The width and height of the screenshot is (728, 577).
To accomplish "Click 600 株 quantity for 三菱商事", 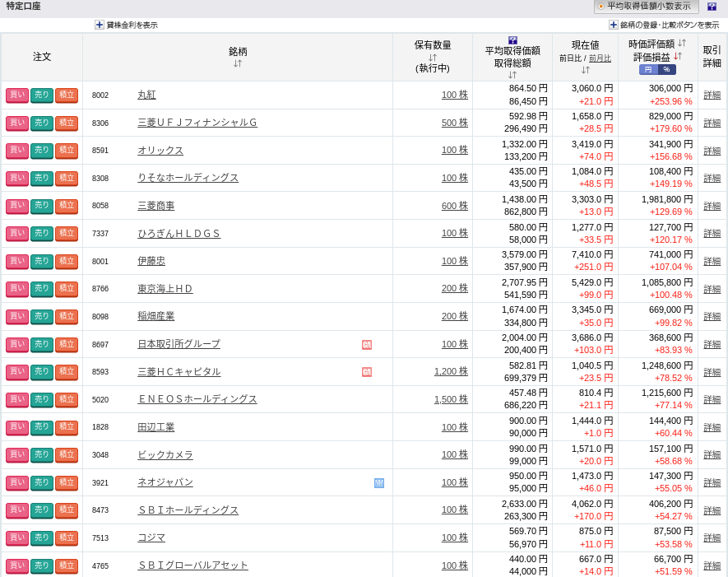I will [x=455, y=206].
